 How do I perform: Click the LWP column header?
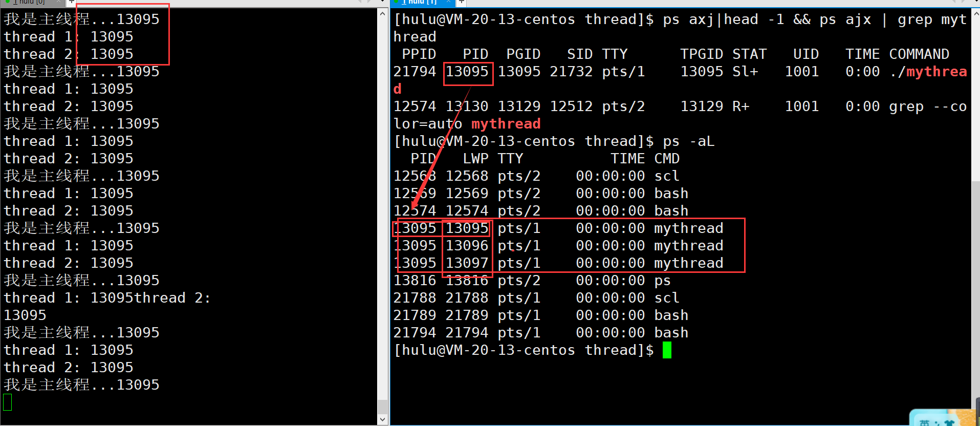(x=475, y=159)
